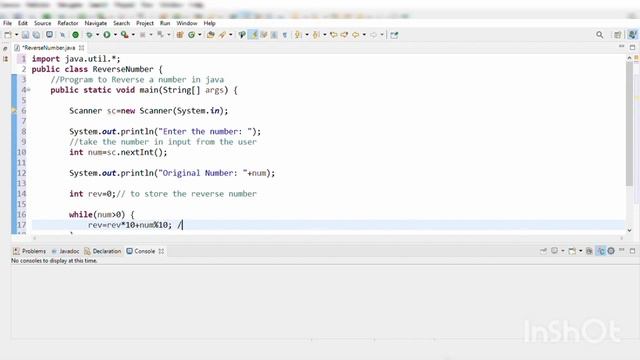
Task: Click the Back navigation arrow icon
Action: [356, 35]
